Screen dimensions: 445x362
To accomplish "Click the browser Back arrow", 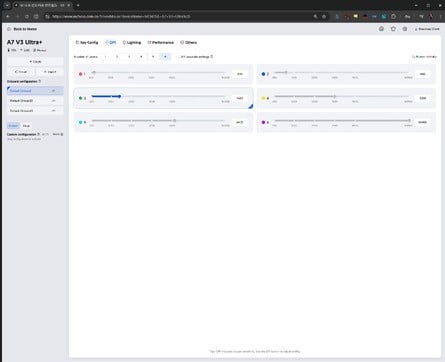I will [8, 16].
